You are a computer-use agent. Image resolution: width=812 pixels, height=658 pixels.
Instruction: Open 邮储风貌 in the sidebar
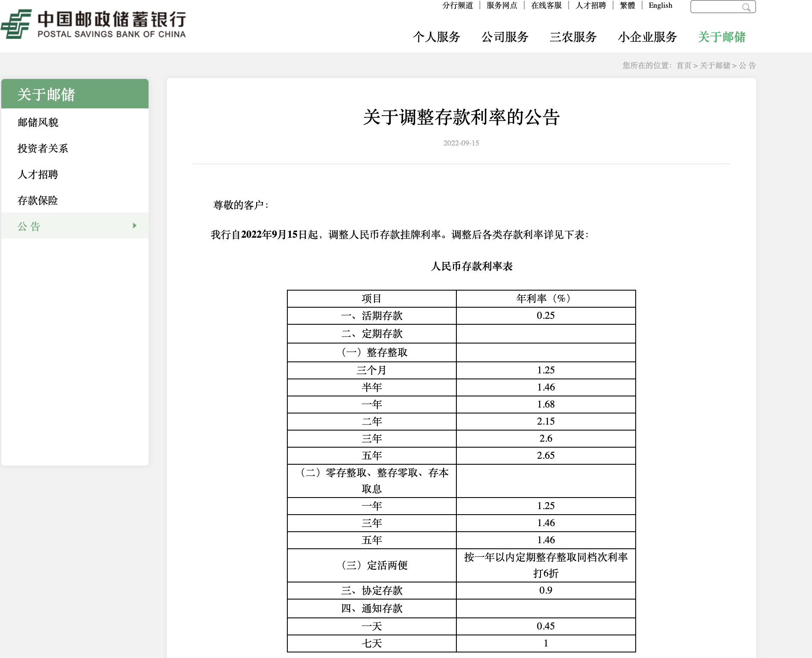(x=38, y=122)
